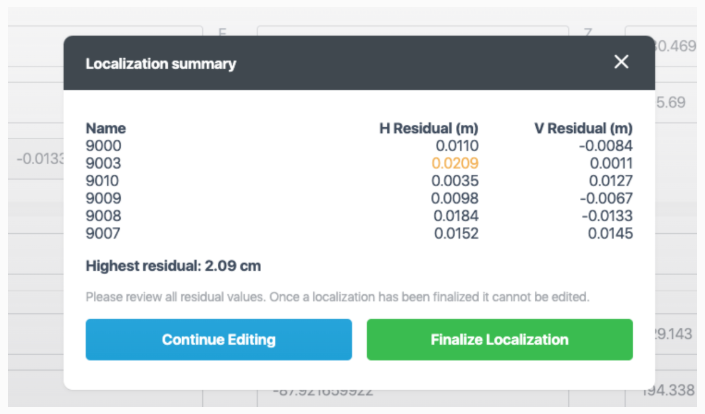Click point name 9007
Image resolution: width=705 pixels, height=414 pixels.
pos(103,233)
